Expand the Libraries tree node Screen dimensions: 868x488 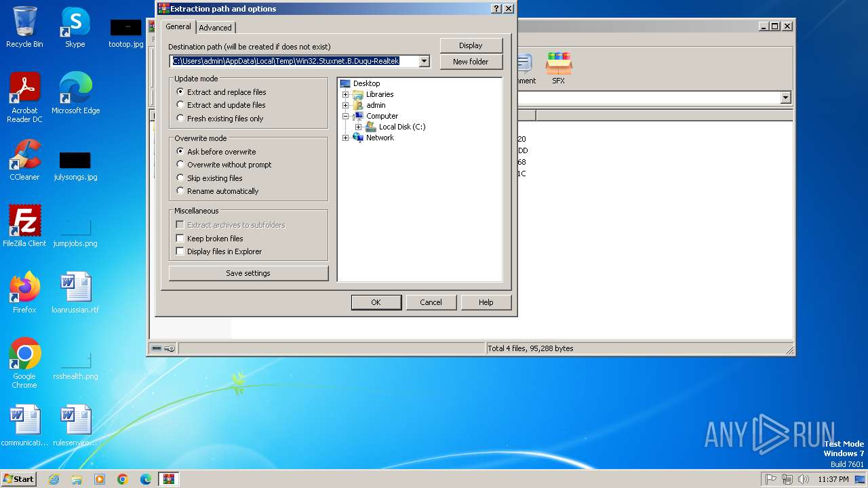(x=345, y=94)
